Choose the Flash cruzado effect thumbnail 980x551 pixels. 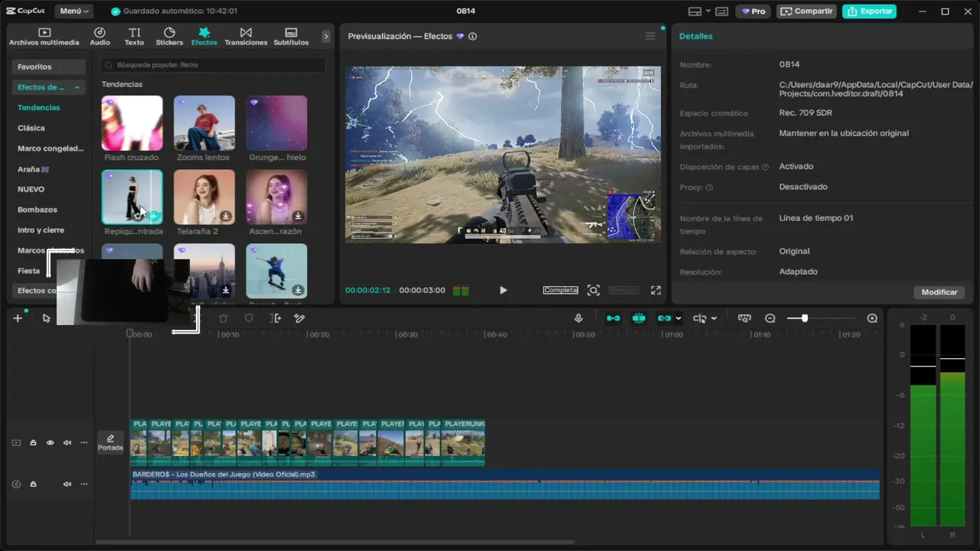click(x=132, y=123)
